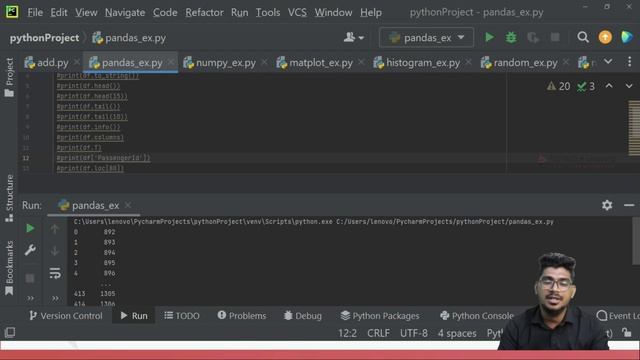Viewport: 640px width, 360px height.
Task: Open the Problems tool window
Action: (242, 316)
